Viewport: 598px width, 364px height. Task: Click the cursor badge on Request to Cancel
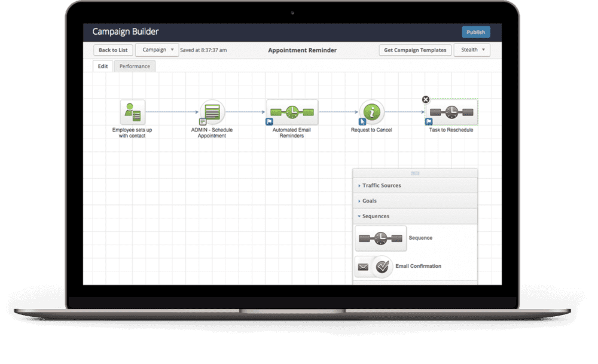362,122
